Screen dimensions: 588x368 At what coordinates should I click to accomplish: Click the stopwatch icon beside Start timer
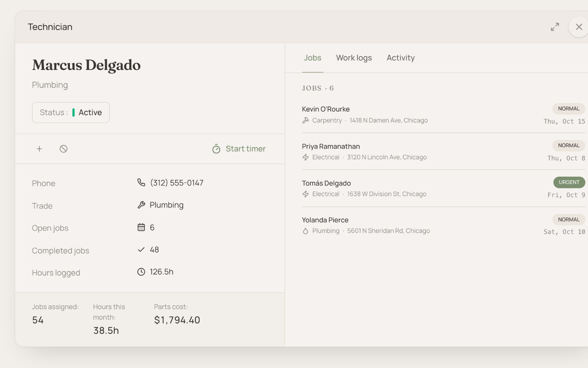point(216,149)
